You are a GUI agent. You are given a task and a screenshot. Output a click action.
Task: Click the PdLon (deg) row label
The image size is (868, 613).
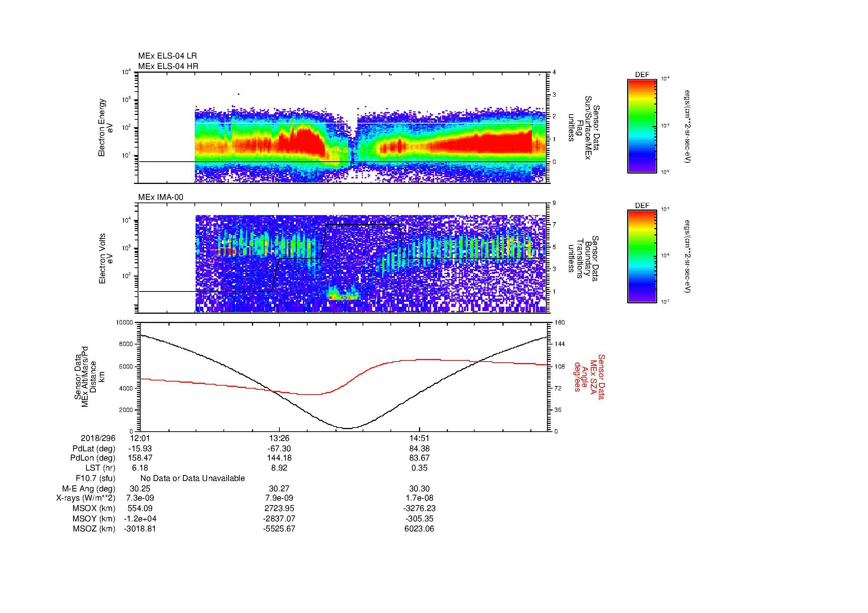tap(94, 458)
